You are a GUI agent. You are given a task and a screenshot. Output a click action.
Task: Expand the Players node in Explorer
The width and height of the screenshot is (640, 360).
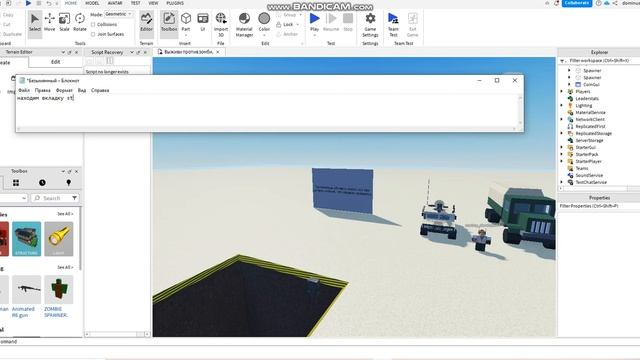[562, 91]
